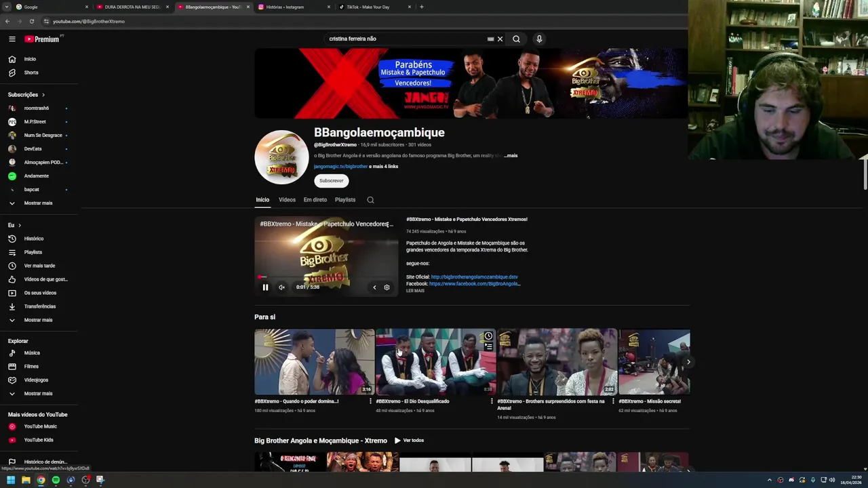The width and height of the screenshot is (868, 488).
Task: Click the Subscrever button
Action: click(x=332, y=181)
